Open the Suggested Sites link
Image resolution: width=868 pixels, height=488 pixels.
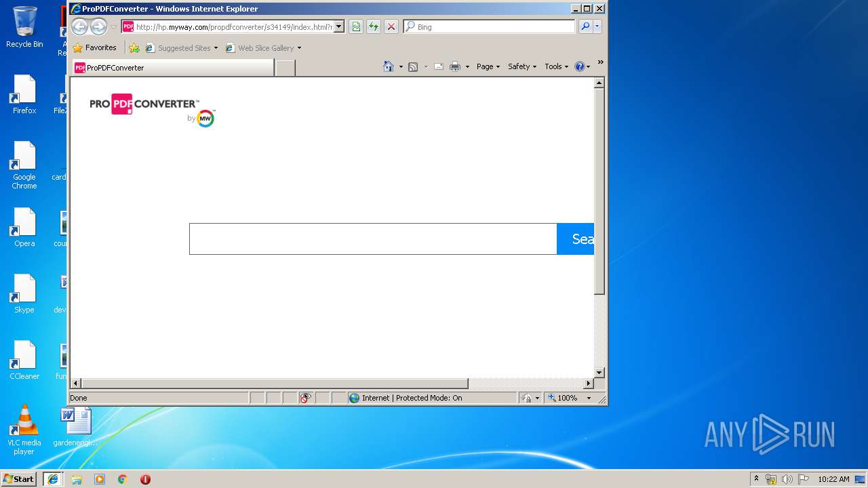(x=178, y=47)
